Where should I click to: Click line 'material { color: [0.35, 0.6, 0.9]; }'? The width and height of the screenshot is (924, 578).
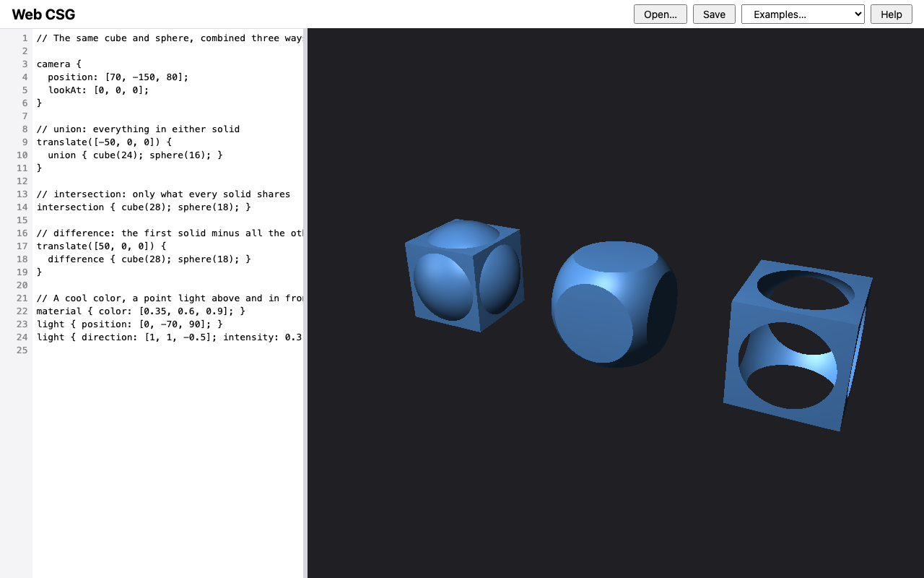coord(141,311)
